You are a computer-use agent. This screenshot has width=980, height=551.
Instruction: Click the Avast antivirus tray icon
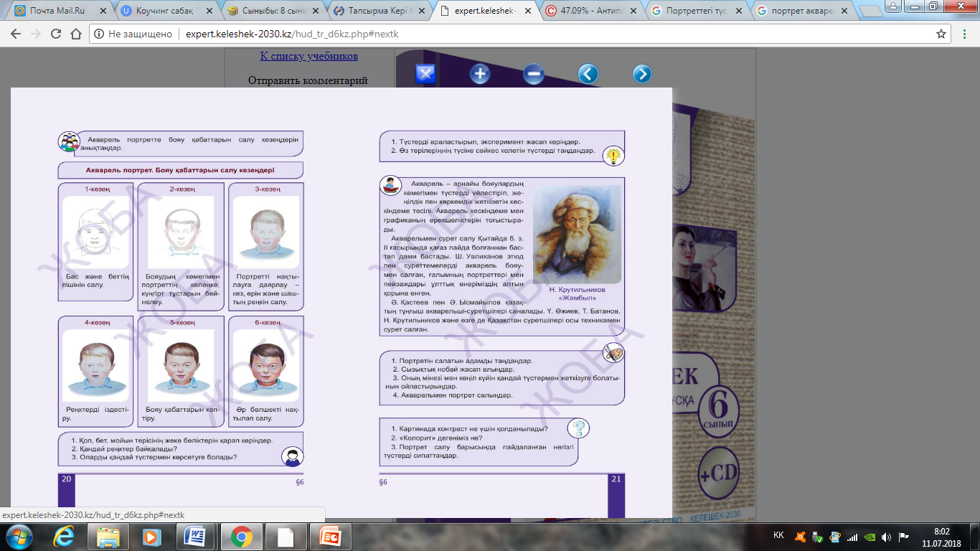(x=801, y=536)
